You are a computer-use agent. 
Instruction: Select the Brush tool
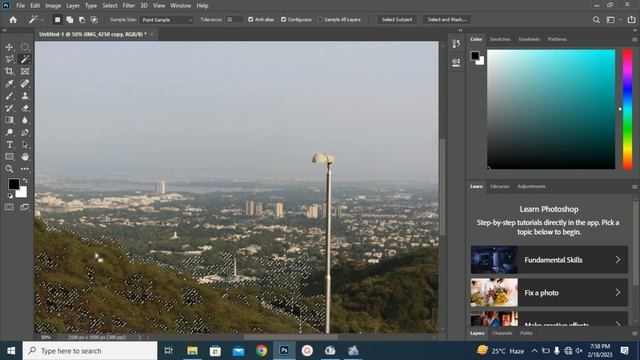click(x=9, y=96)
